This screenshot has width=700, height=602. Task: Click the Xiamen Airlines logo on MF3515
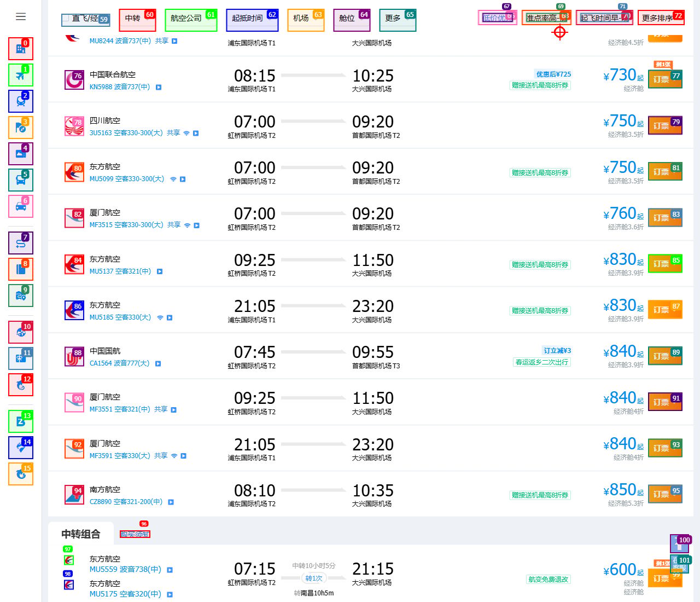tap(74, 218)
